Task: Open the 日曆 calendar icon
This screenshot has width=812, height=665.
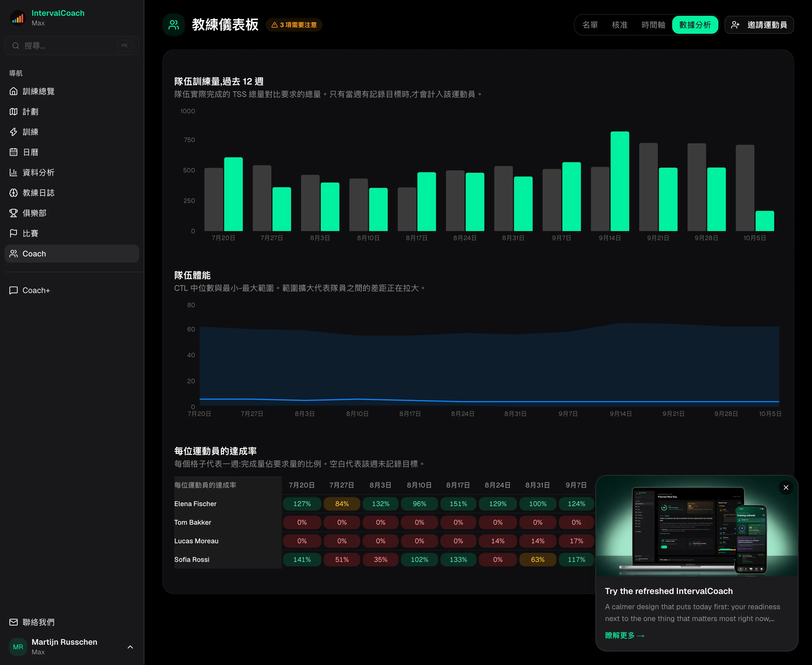Action: (x=14, y=152)
